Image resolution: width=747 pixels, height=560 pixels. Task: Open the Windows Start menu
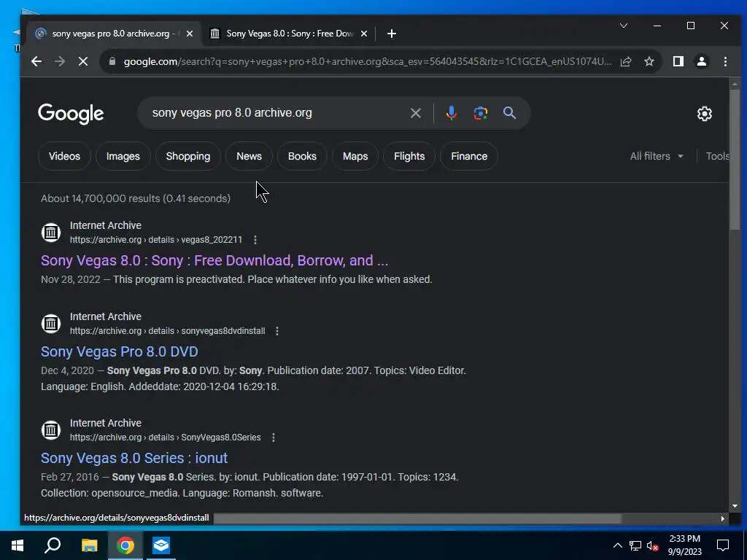[18, 545]
